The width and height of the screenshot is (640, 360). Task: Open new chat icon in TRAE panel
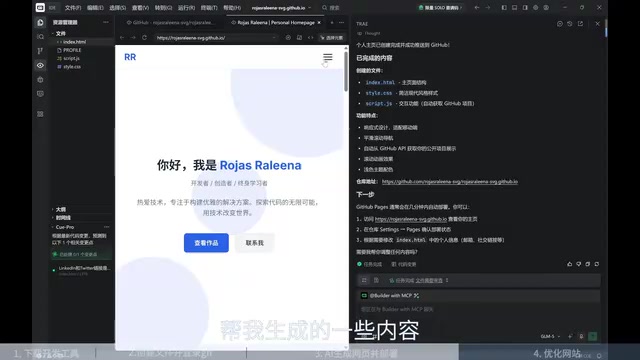pyautogui.click(x=560, y=24)
